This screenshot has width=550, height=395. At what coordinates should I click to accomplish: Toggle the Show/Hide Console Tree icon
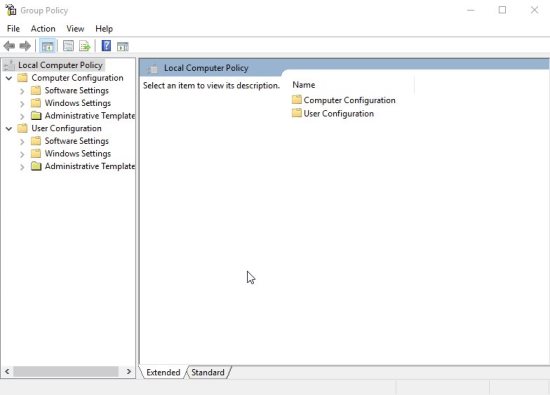pyautogui.click(x=48, y=46)
